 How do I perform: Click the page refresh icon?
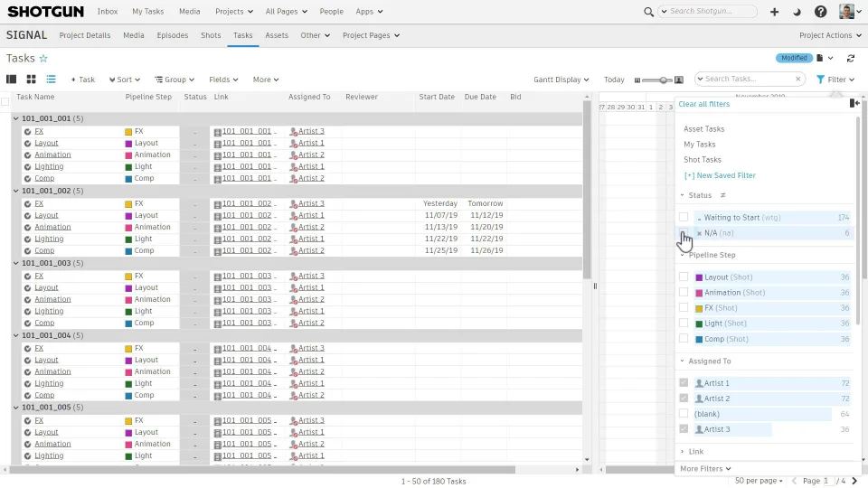coord(851,58)
